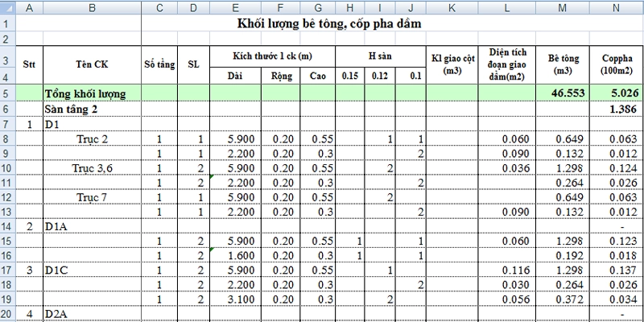The width and height of the screenshot is (644, 322).
Task: Click the 'Kl giao cột (m3)' header
Action: coord(452,64)
